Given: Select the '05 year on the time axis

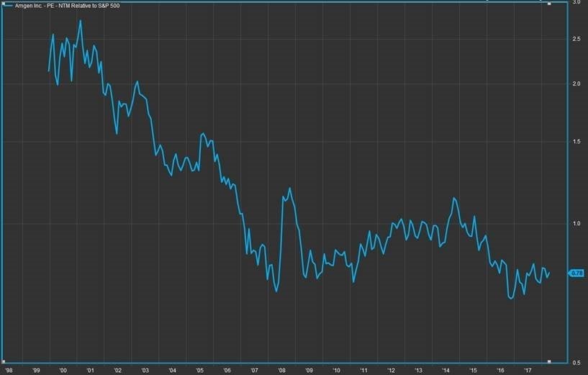Looking at the screenshot, I should coord(199,370).
